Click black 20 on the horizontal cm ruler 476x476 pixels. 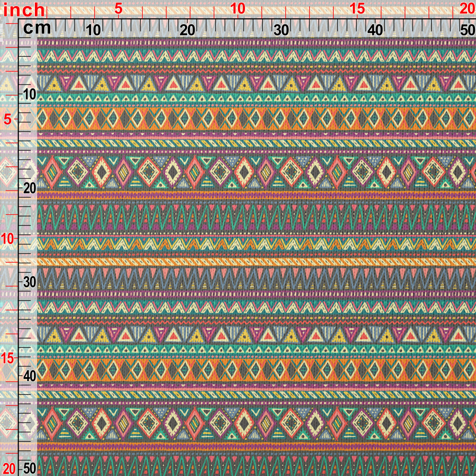tap(187, 30)
